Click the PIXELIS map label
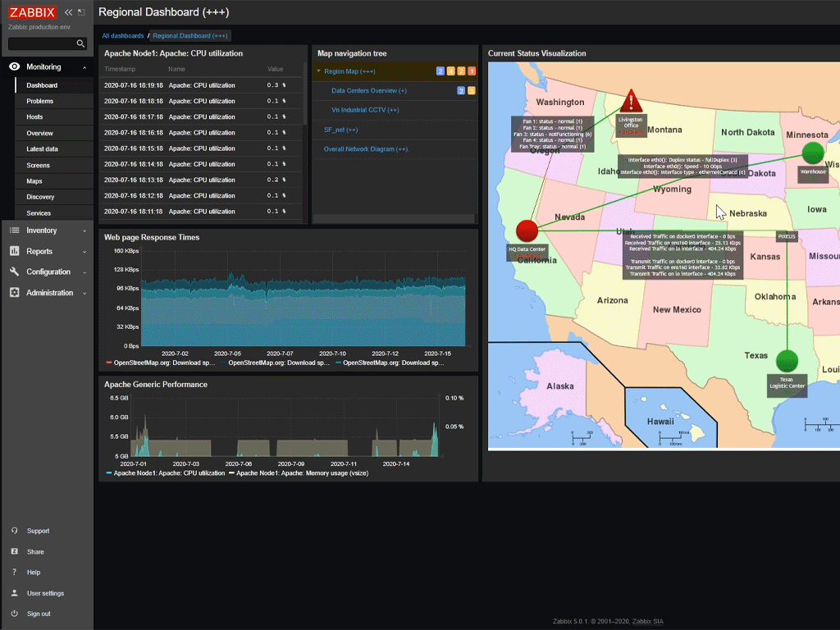 point(787,236)
